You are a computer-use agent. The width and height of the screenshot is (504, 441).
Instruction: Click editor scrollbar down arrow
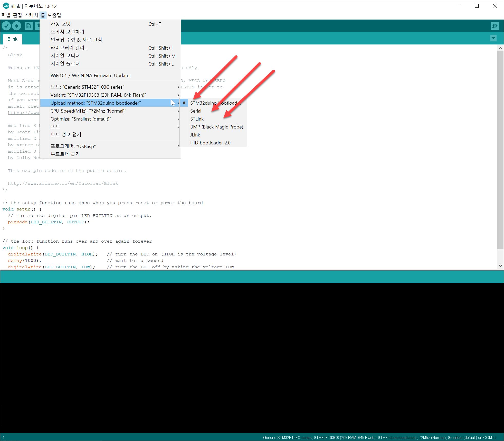(500, 265)
